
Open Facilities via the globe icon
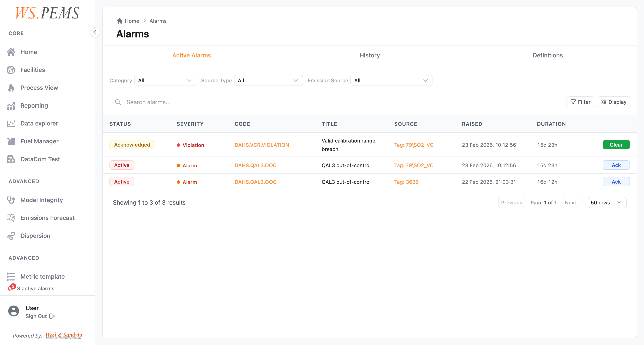coord(11,70)
